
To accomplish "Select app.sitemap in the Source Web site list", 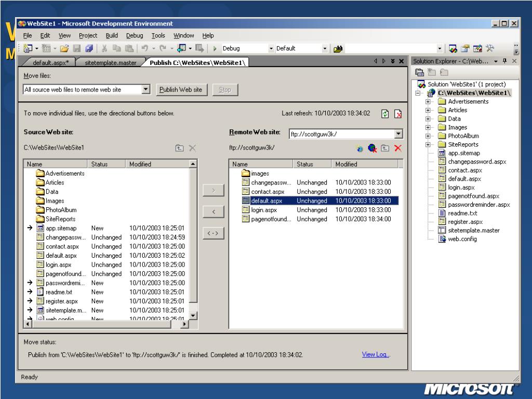I will tap(61, 229).
